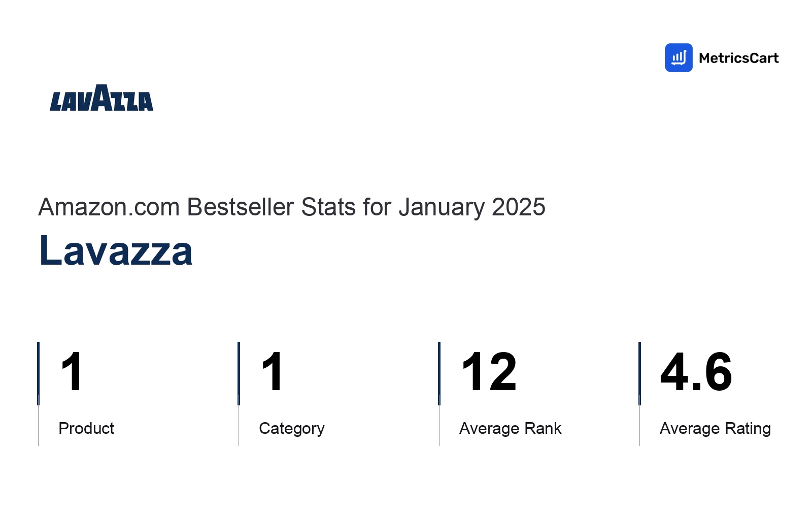812x508 pixels.
Task: Click the Lavazza logo image
Action: (x=101, y=98)
